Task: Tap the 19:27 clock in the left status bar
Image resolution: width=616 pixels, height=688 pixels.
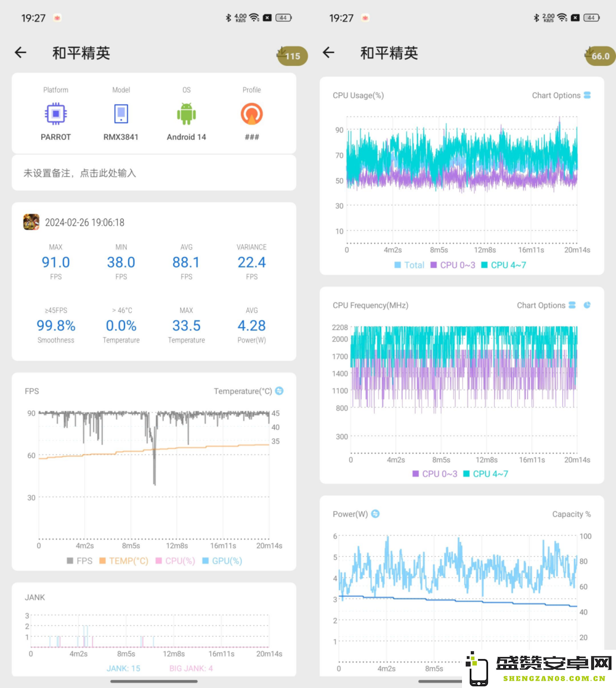Action: 33,18
